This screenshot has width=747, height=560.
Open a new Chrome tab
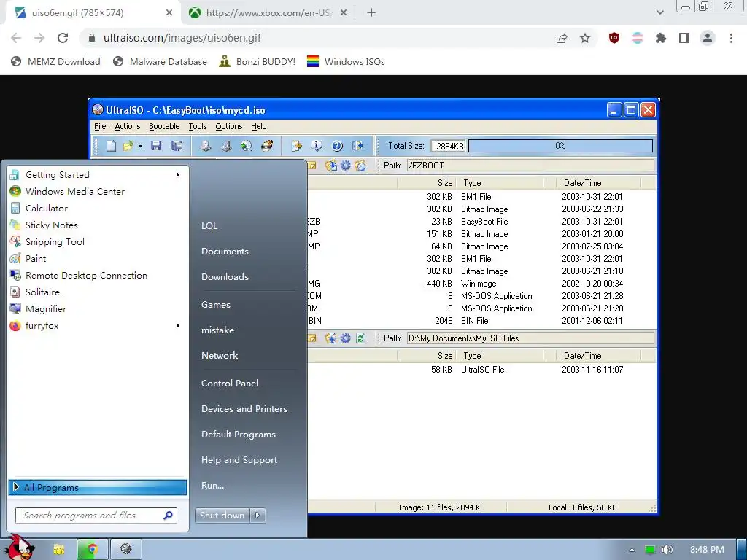click(371, 13)
